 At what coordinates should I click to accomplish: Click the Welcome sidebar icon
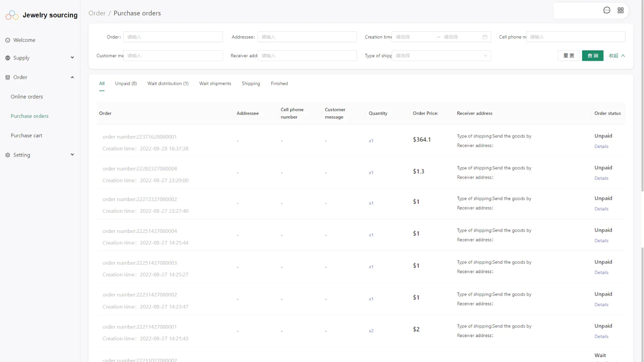point(8,40)
